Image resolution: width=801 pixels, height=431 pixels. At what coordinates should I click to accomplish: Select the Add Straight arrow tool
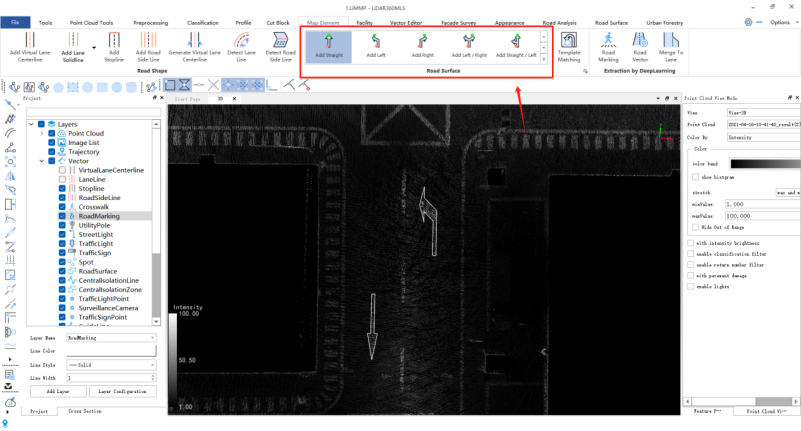(328, 46)
